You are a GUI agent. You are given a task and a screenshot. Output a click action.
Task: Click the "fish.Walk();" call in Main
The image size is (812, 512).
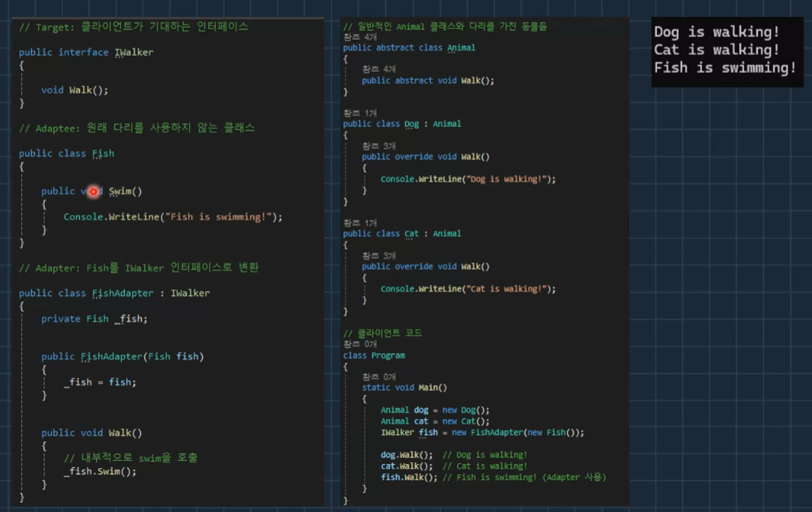409,477
